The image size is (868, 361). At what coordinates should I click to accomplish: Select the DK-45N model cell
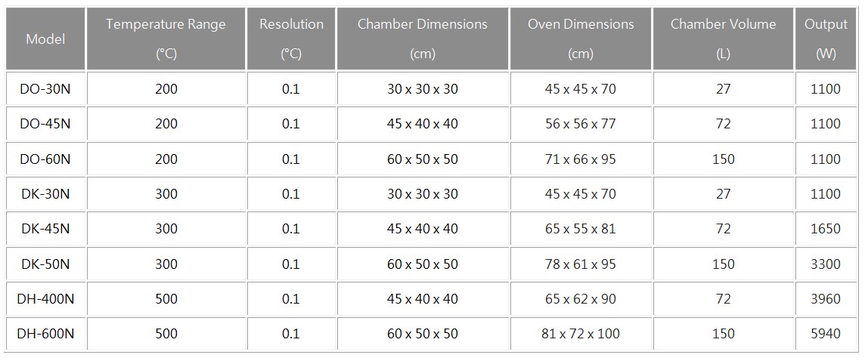pos(45,229)
